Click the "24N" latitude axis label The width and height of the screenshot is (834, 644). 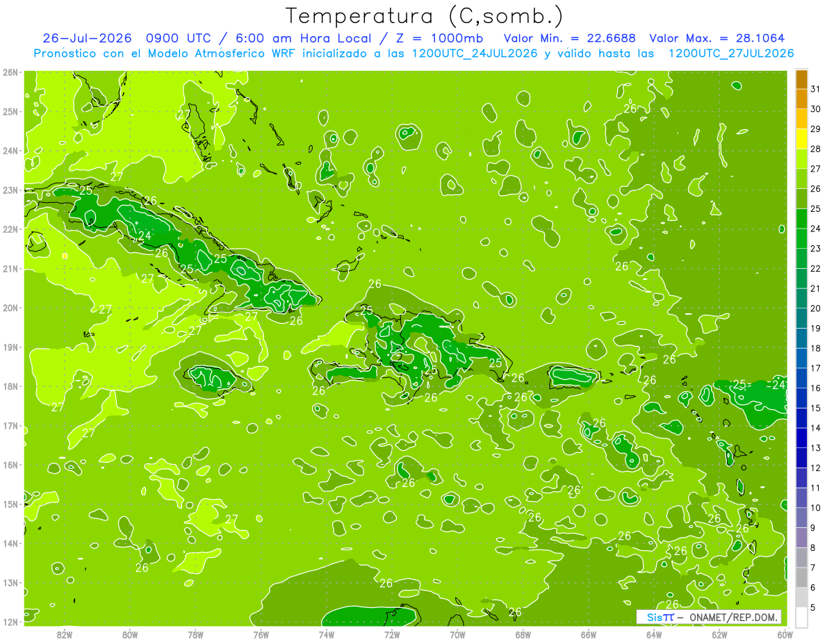pyautogui.click(x=10, y=151)
